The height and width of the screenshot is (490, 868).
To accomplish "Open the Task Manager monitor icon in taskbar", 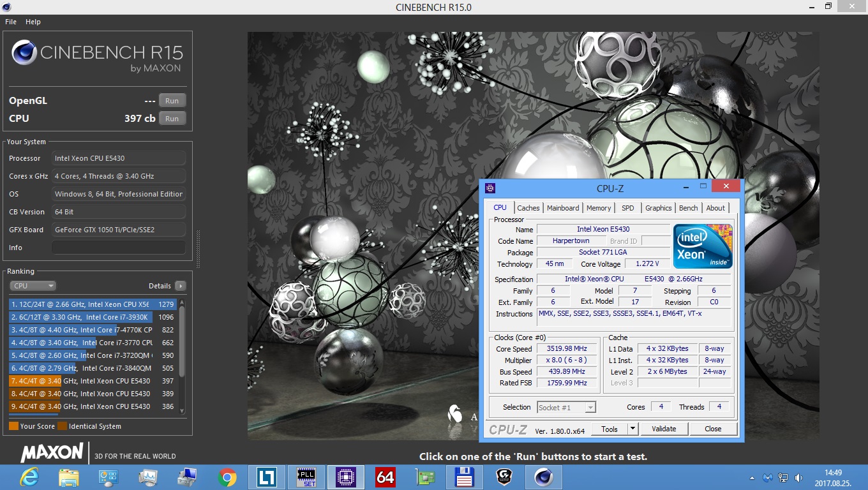I will (x=147, y=477).
